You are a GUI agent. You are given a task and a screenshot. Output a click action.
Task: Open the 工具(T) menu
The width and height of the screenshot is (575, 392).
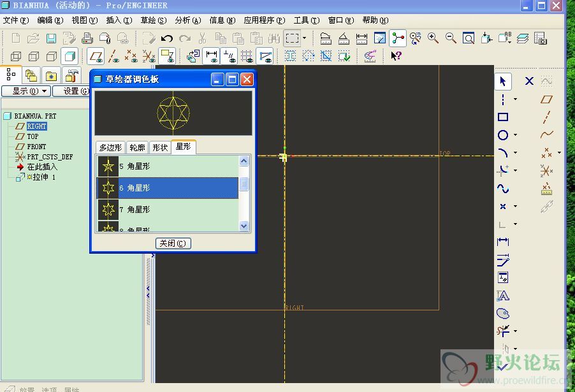coord(307,20)
